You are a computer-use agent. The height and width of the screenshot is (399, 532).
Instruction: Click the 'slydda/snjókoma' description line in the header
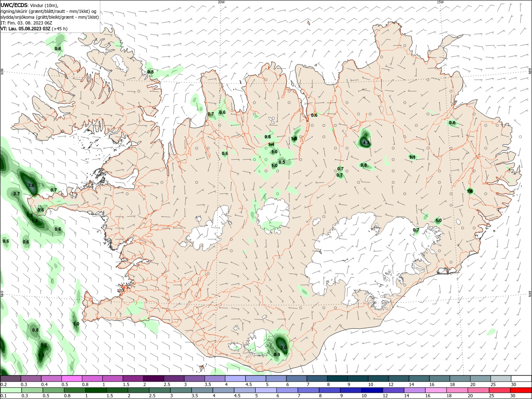tap(49, 17)
